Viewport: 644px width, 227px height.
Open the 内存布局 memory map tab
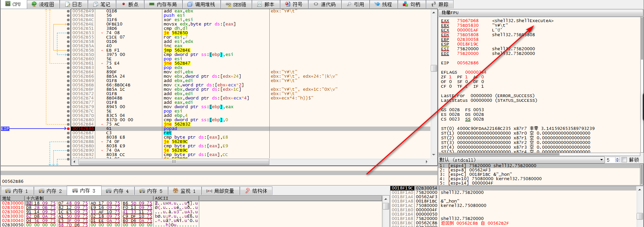163,4
